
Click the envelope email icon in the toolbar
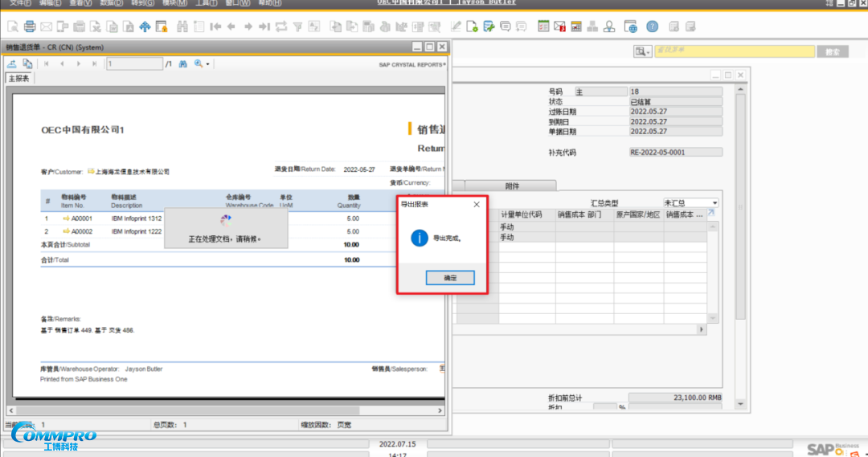pyautogui.click(x=46, y=27)
